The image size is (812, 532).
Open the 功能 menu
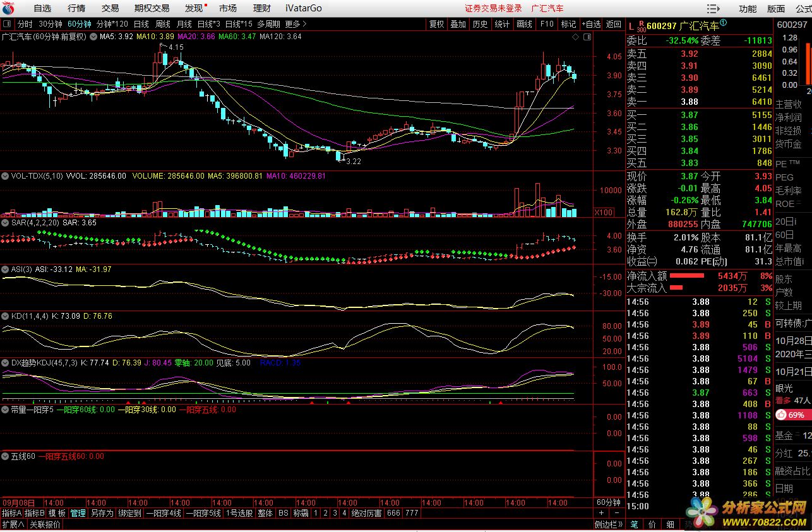pyautogui.click(x=748, y=9)
